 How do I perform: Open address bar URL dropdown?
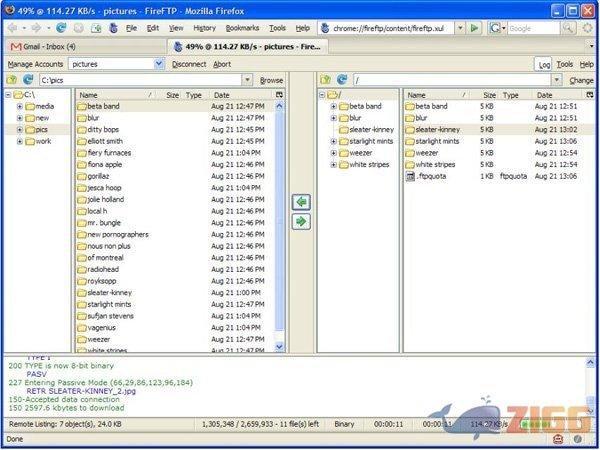point(460,28)
